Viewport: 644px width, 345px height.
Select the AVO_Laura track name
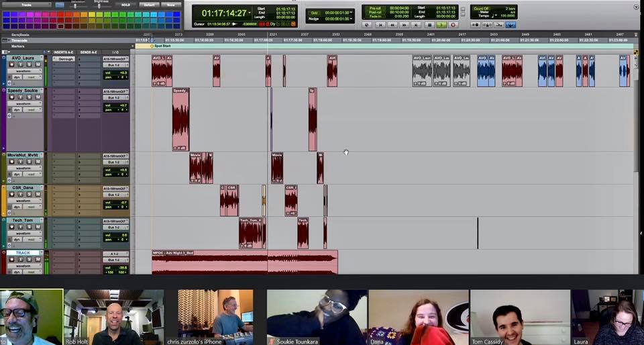pos(23,58)
